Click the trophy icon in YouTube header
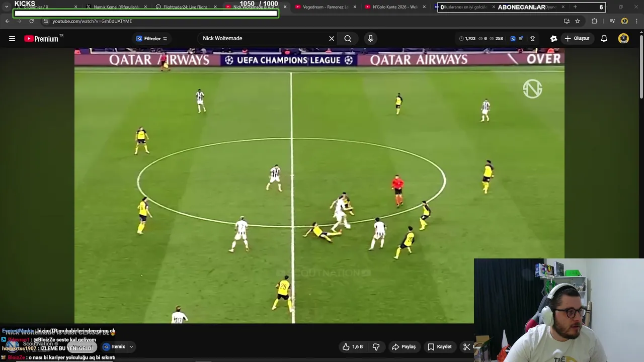The height and width of the screenshot is (362, 644). coord(532,39)
